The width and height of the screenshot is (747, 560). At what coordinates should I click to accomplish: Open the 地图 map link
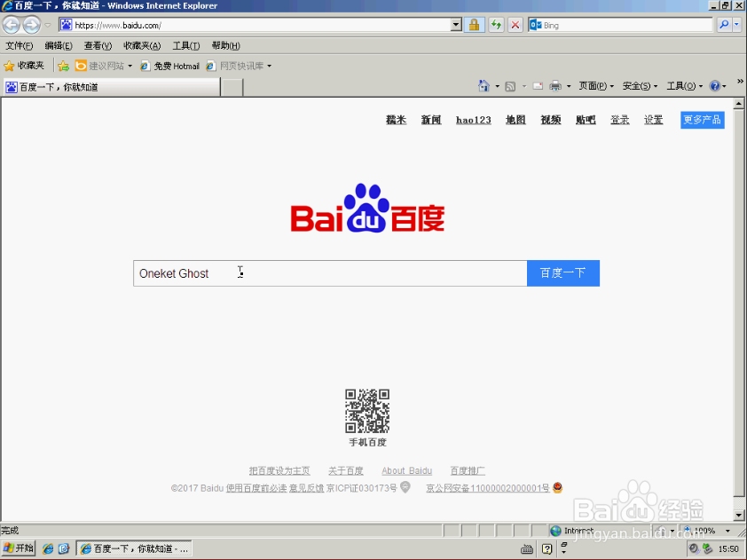515,120
